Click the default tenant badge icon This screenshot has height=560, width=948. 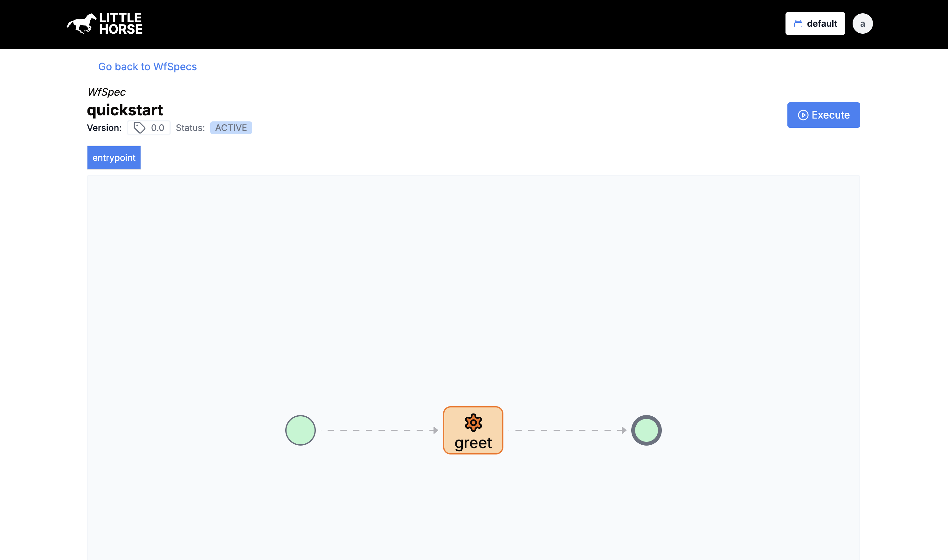pyautogui.click(x=798, y=23)
